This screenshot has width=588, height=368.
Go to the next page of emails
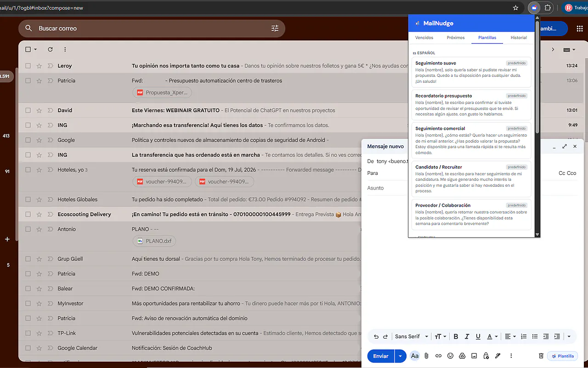553,49
